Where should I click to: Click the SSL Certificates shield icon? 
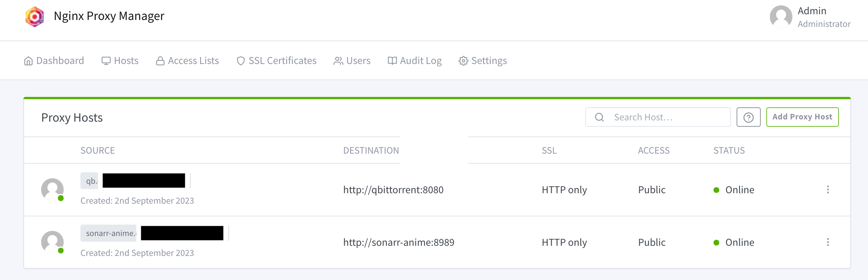point(241,61)
